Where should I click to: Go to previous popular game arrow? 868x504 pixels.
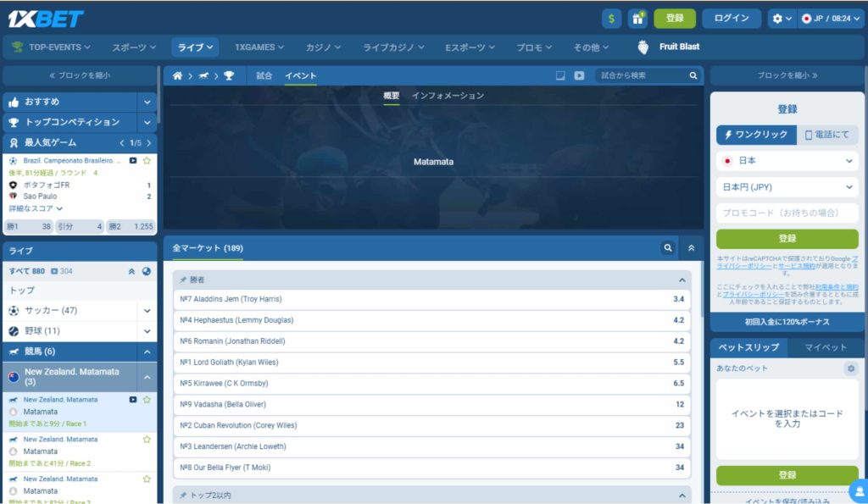click(x=122, y=143)
